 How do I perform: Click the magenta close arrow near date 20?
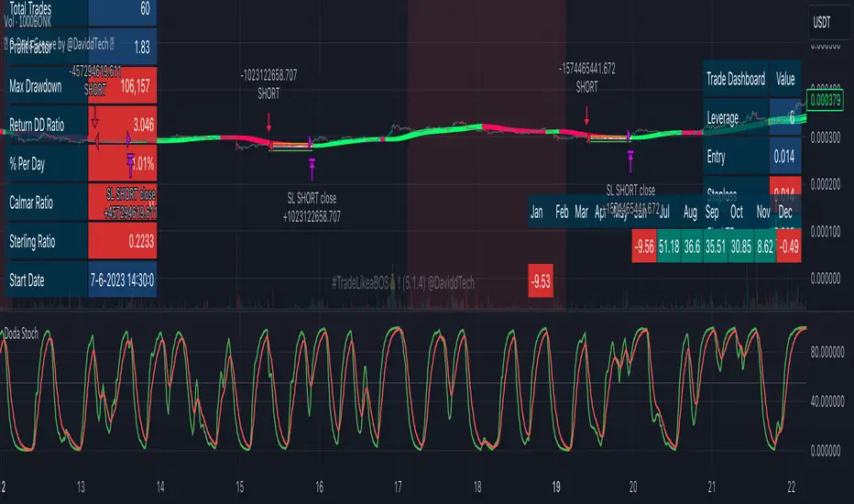click(x=630, y=162)
